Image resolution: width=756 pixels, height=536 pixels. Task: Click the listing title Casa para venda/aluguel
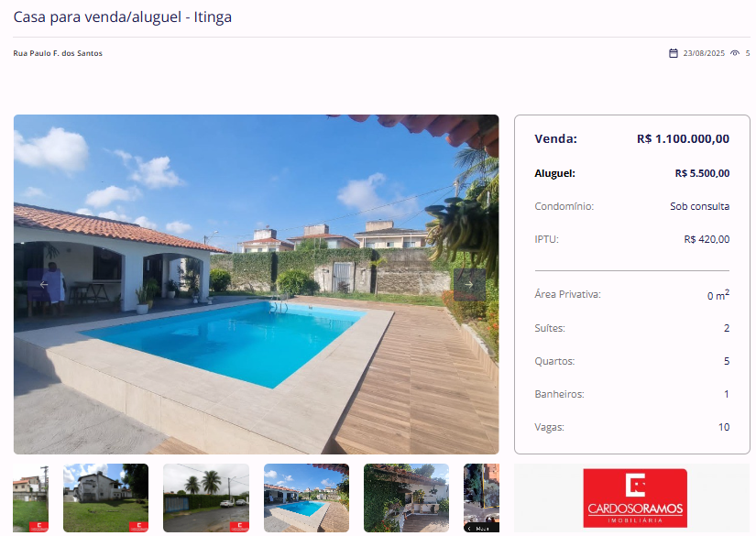click(123, 16)
